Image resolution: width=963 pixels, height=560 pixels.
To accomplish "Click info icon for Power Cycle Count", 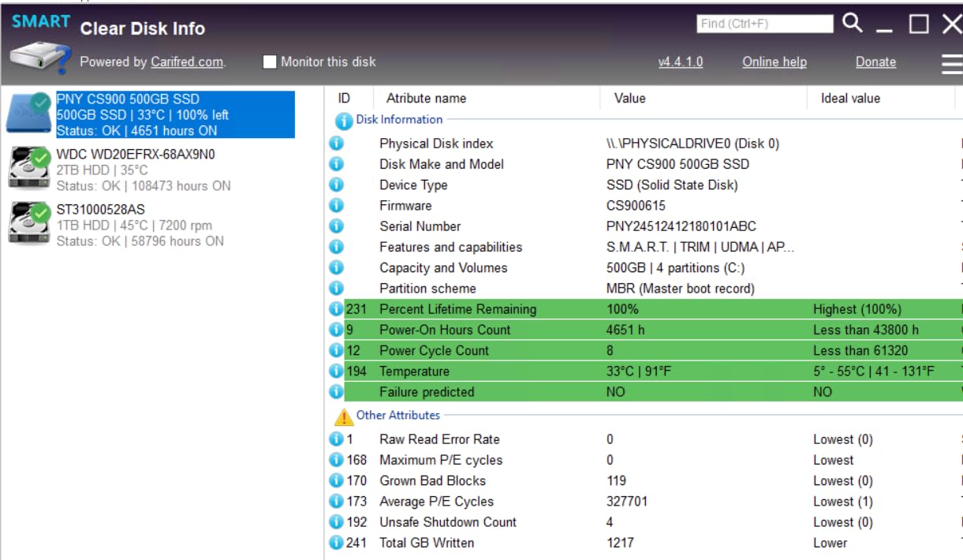I will pos(336,350).
